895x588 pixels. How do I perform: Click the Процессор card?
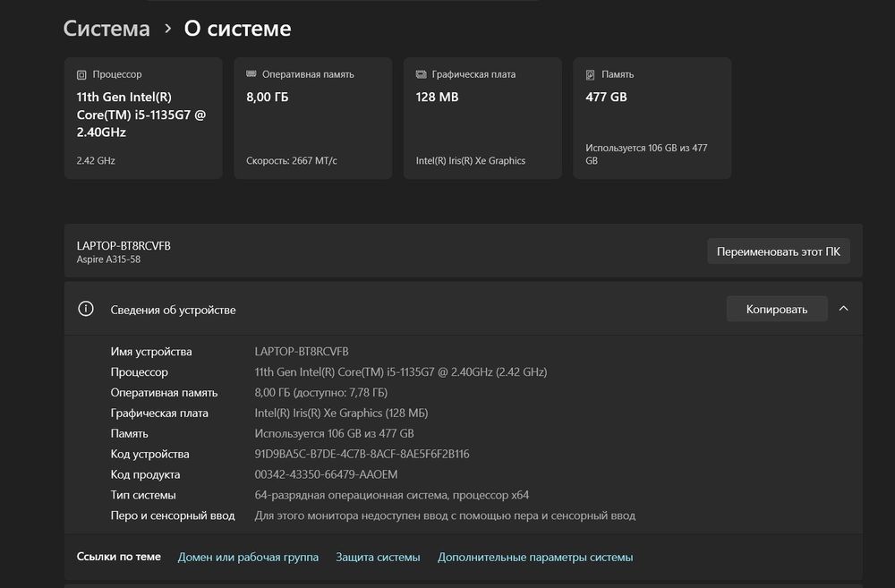click(143, 118)
